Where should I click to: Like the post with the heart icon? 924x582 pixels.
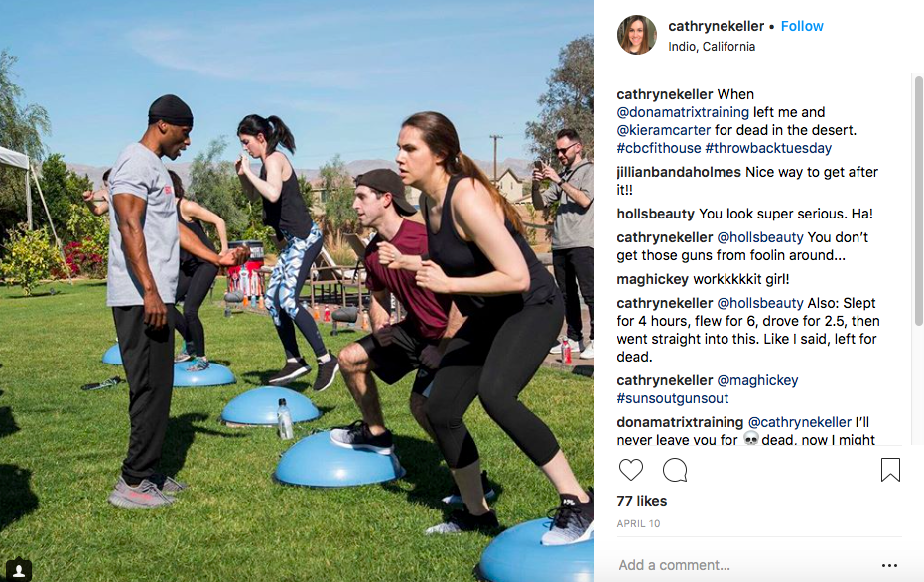[630, 470]
